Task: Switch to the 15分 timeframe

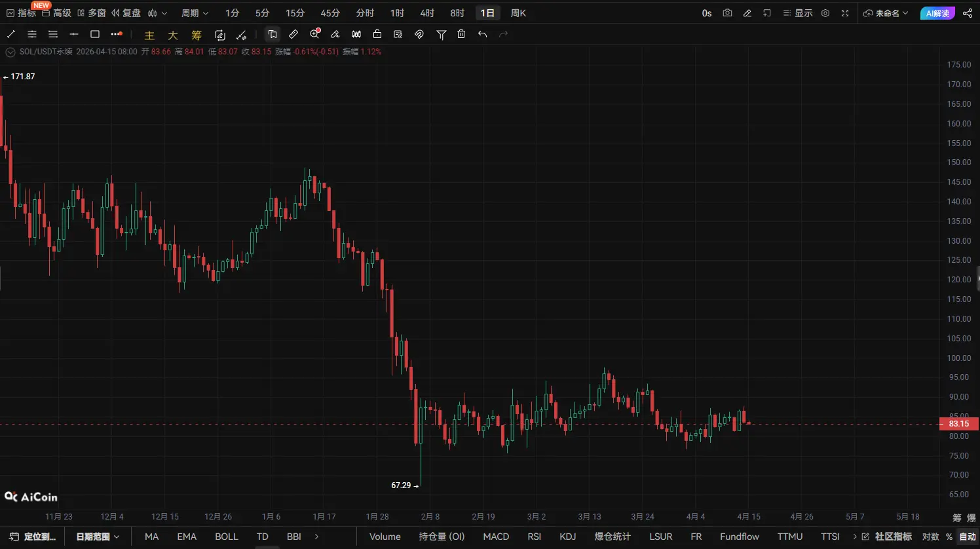Action: coord(295,13)
